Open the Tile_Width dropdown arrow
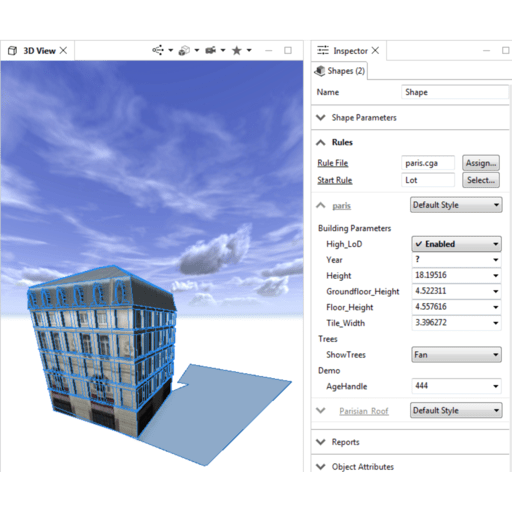Image resolution: width=512 pixels, height=512 pixels. (496, 323)
